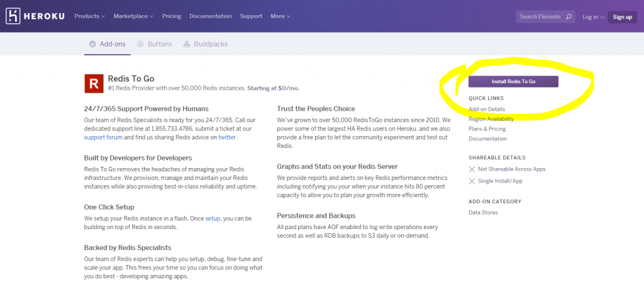
Task: Click the Redis To Go red logo
Action: pyautogui.click(x=94, y=84)
